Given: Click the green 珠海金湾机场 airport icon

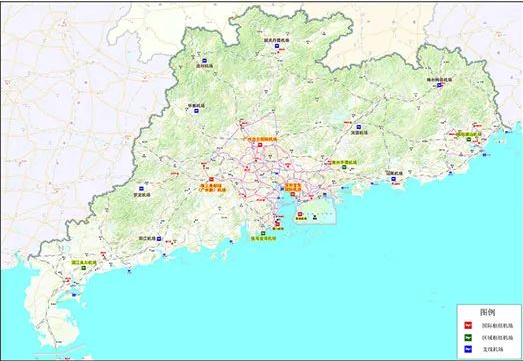Looking at the screenshot, I should [263, 233].
